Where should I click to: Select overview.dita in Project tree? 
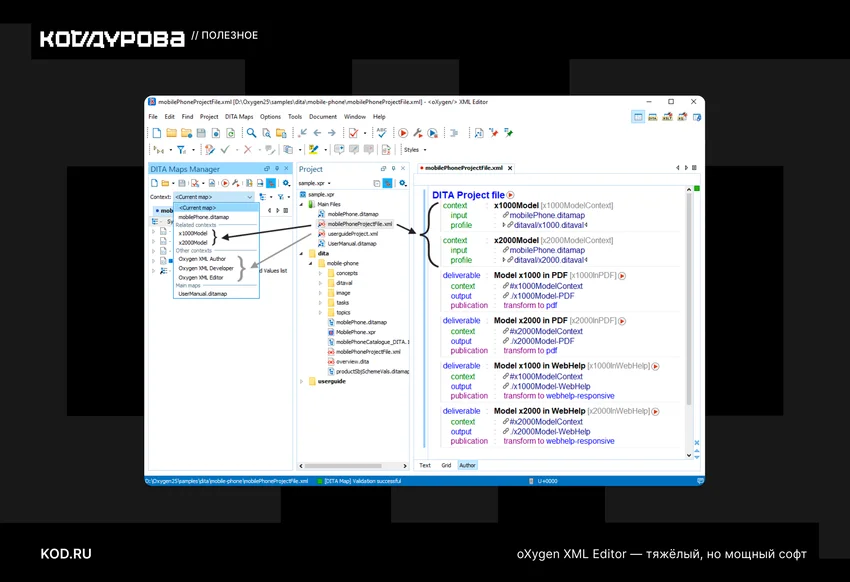352,362
